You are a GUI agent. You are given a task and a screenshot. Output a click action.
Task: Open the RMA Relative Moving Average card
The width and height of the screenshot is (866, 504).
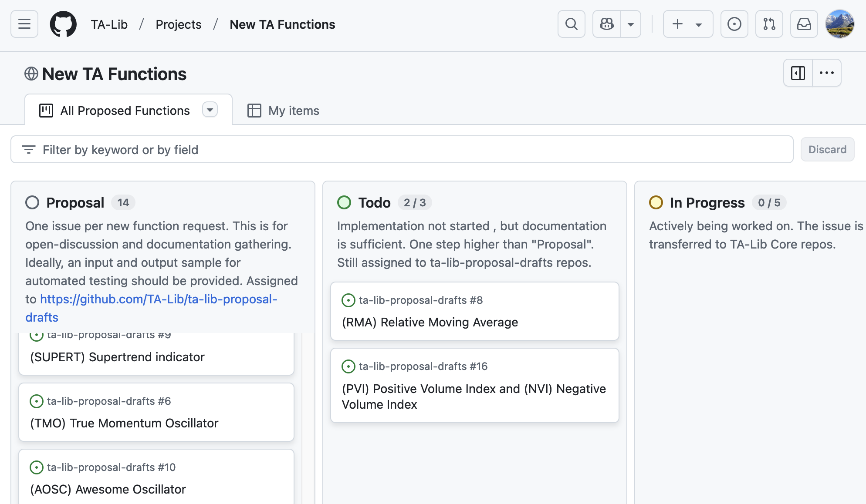[430, 322]
